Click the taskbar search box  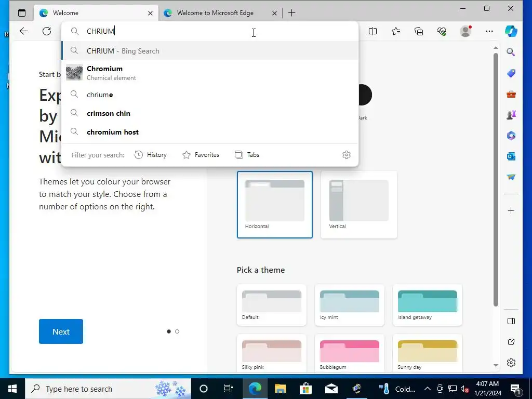point(108,389)
